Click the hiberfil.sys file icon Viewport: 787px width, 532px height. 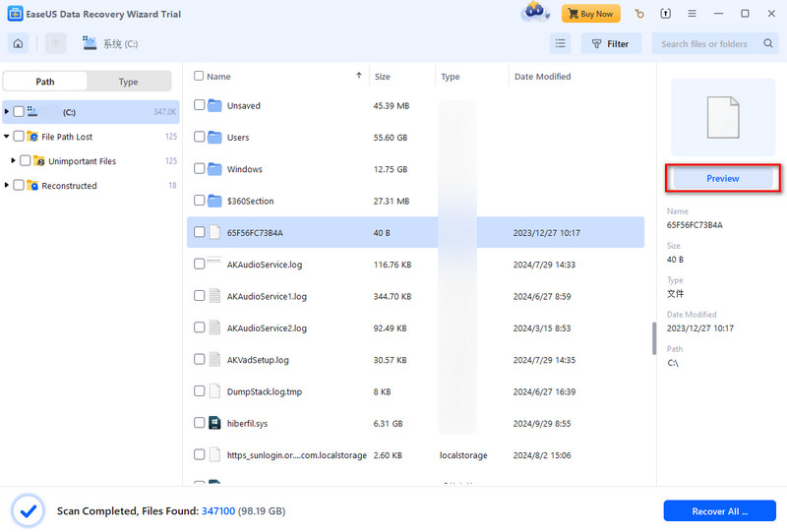click(x=214, y=423)
